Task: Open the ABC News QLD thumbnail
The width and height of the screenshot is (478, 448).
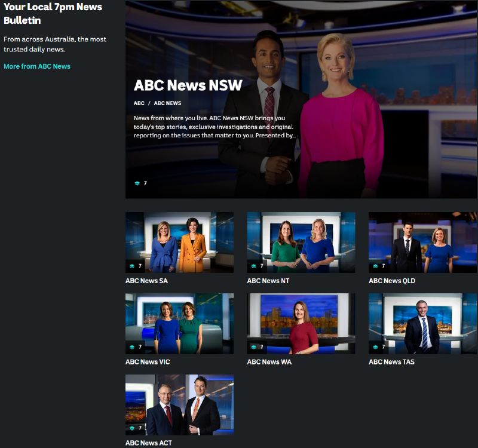Action: tap(422, 243)
